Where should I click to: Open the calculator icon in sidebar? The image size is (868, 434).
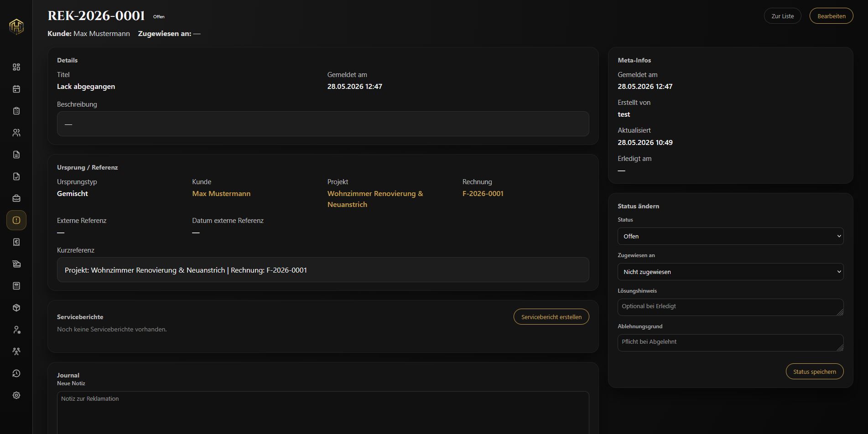[x=16, y=286]
